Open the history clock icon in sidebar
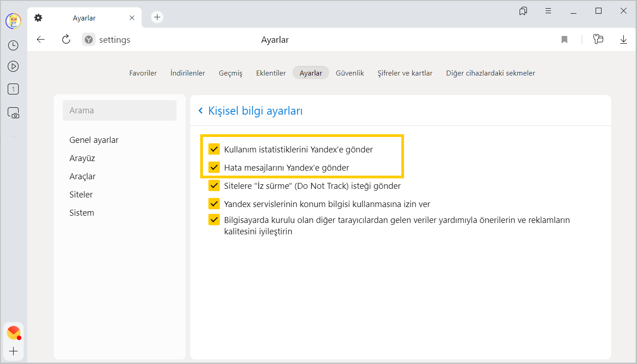Image resolution: width=637 pixels, height=364 pixels. coord(13,45)
